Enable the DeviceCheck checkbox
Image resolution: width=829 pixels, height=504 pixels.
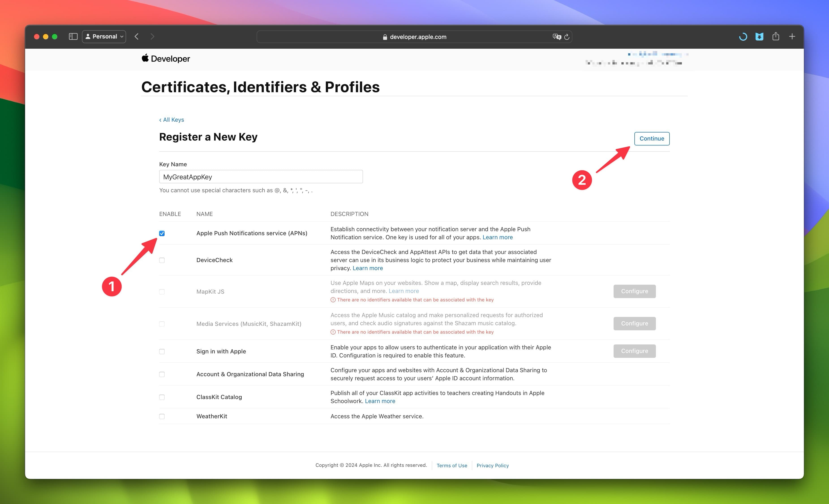coord(162,260)
